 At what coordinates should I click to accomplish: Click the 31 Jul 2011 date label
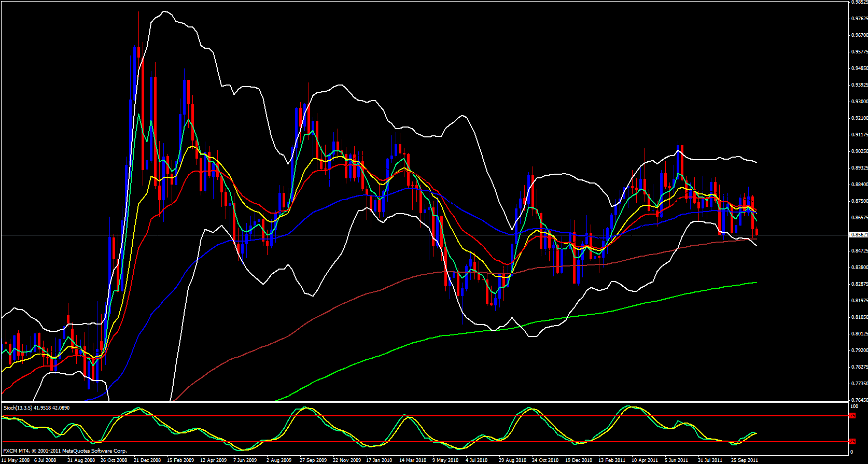pyautogui.click(x=710, y=460)
